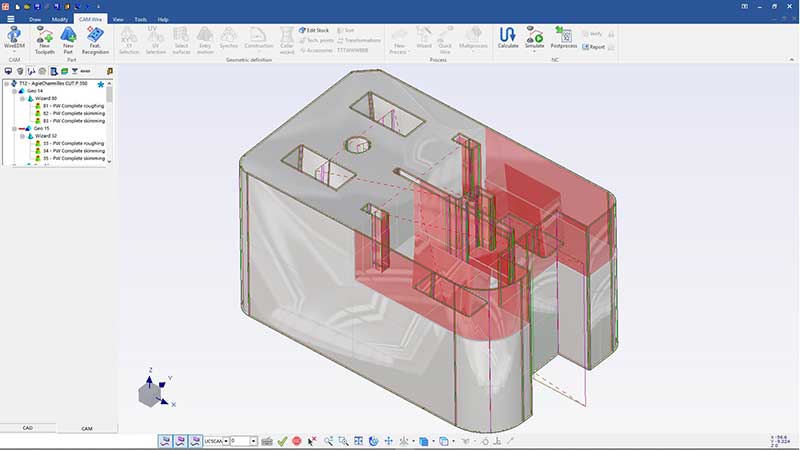Image resolution: width=800 pixels, height=450 pixels.
Task: Launch Feat. Recognition tool
Action: [x=97, y=38]
